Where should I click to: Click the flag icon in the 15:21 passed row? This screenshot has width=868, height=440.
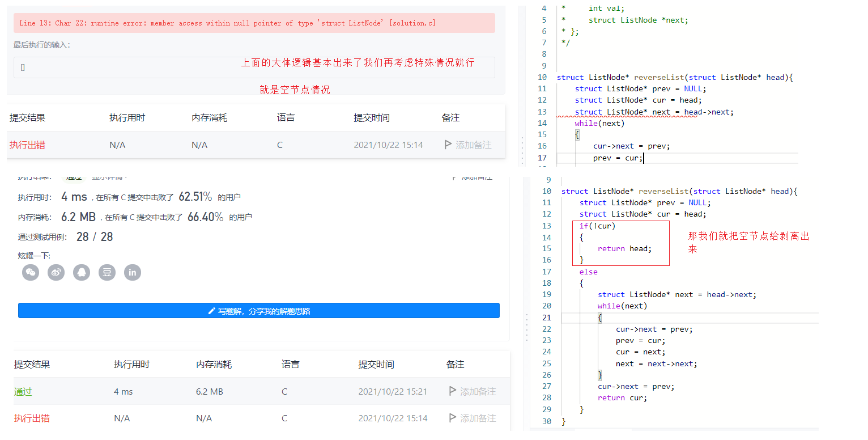click(x=452, y=391)
